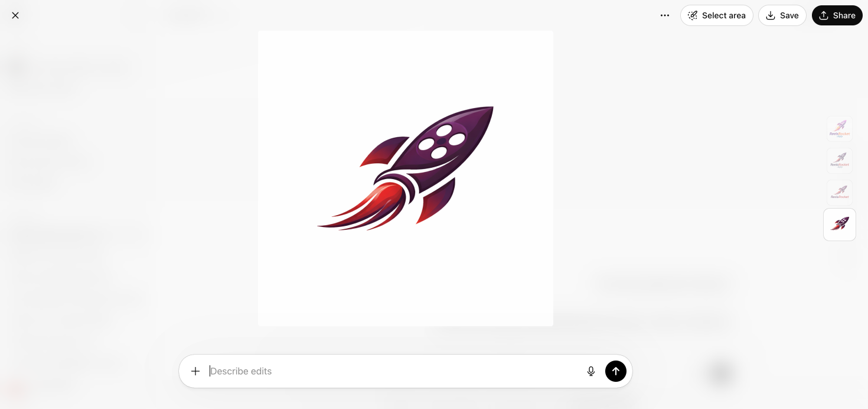This screenshot has height=409, width=868.
Task: Click the sparkle selection icon in Select area
Action: [693, 15]
